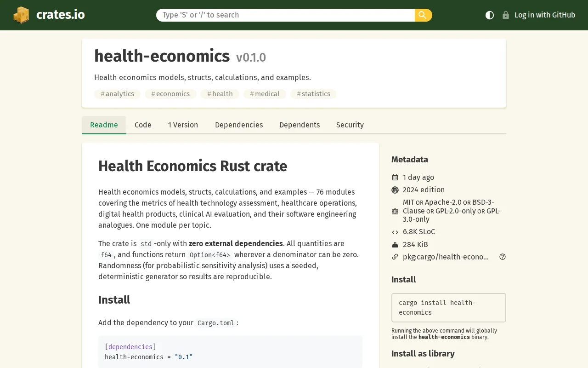
Task: Click the '6.8K SLoC' metadata text
Action: (x=419, y=232)
